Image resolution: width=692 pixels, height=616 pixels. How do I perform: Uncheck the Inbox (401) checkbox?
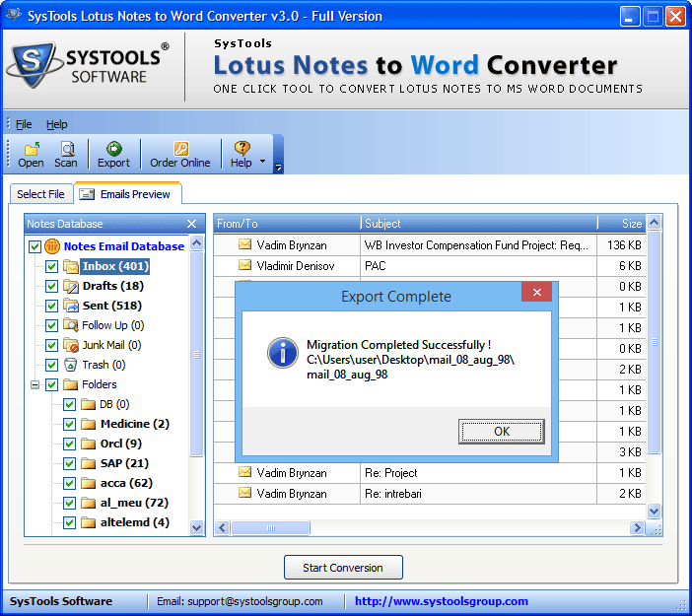pyautogui.click(x=51, y=266)
